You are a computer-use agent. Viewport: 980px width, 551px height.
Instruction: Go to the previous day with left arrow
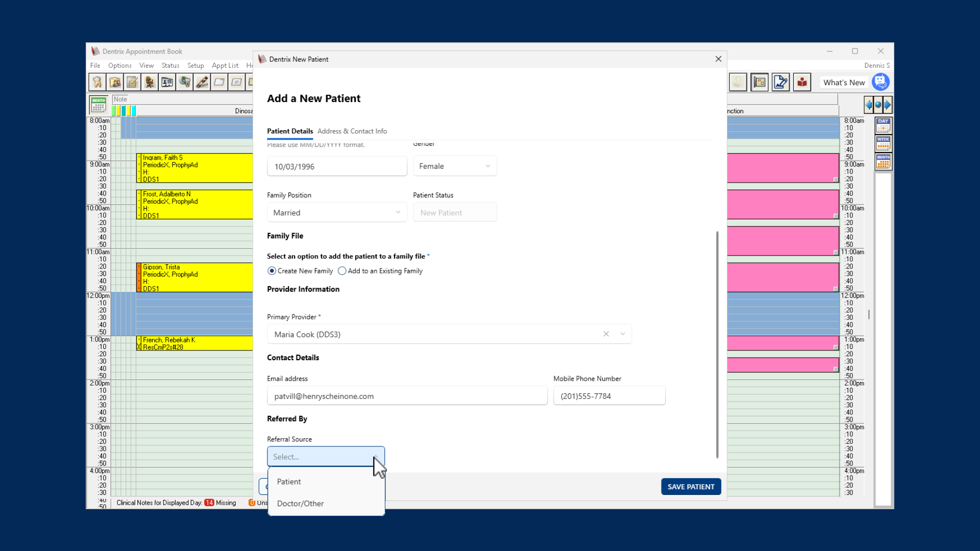click(869, 105)
